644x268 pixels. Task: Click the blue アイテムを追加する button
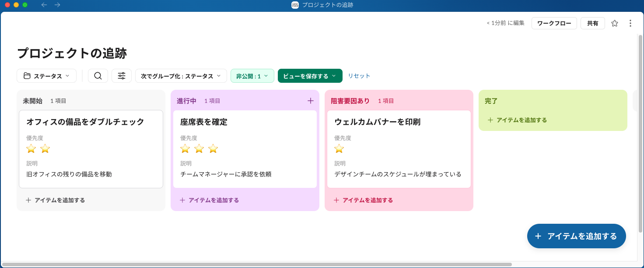pyautogui.click(x=576, y=236)
